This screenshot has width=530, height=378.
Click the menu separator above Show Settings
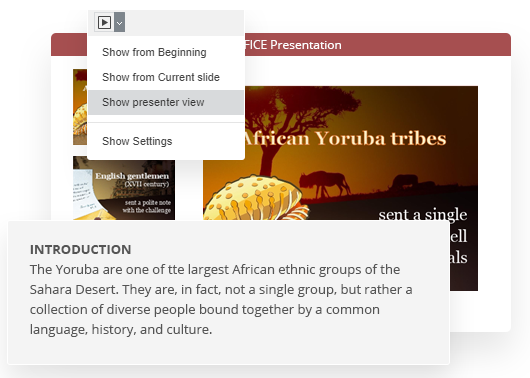click(166, 122)
